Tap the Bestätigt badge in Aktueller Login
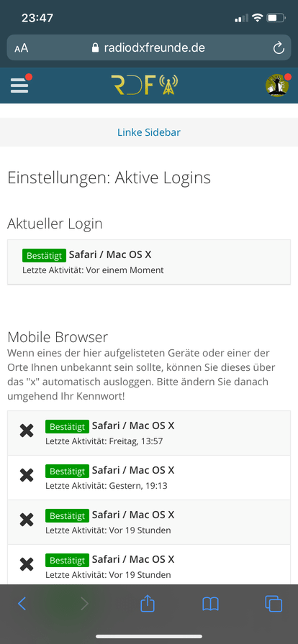298x644 pixels. pos(44,255)
